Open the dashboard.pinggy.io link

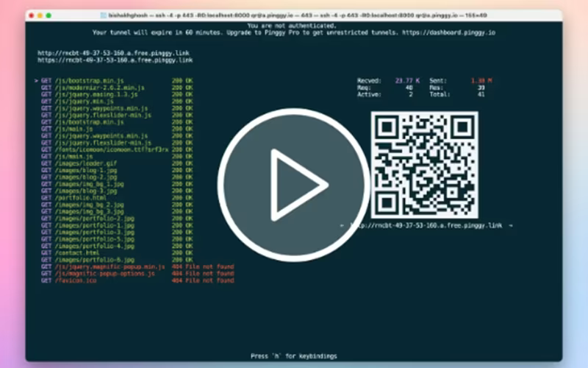[x=448, y=32]
